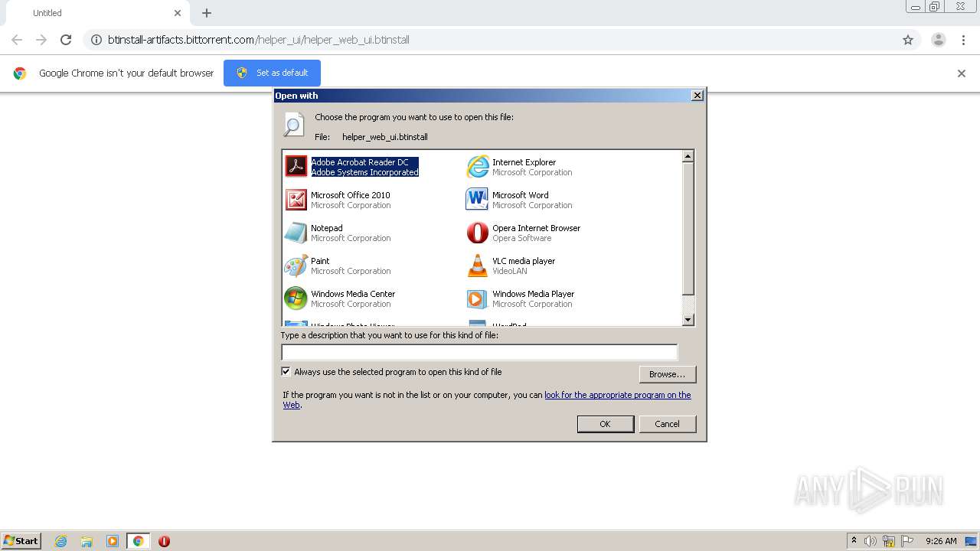Screen dimensions: 980x551
Task: Select Windows Media Player icon in list
Action: [477, 298]
